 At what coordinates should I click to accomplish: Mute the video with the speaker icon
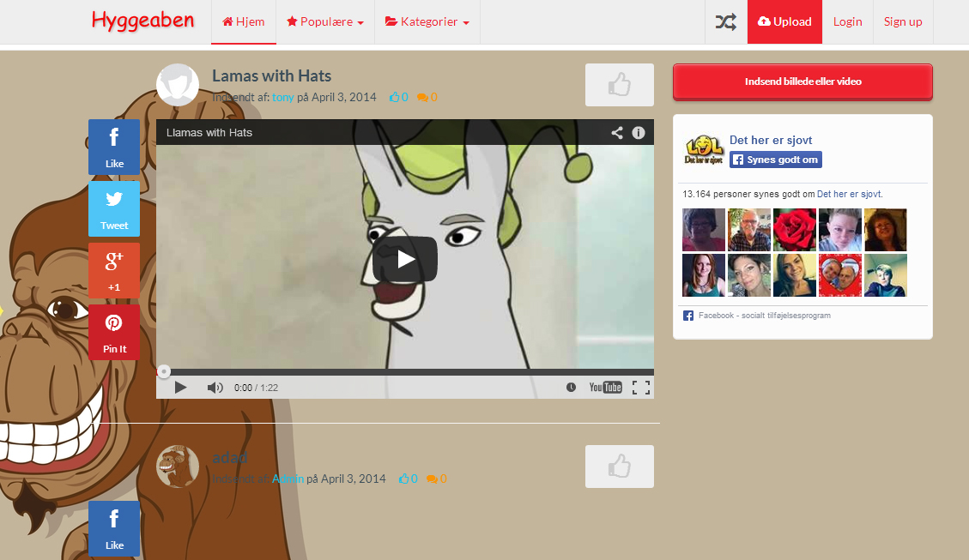point(215,388)
